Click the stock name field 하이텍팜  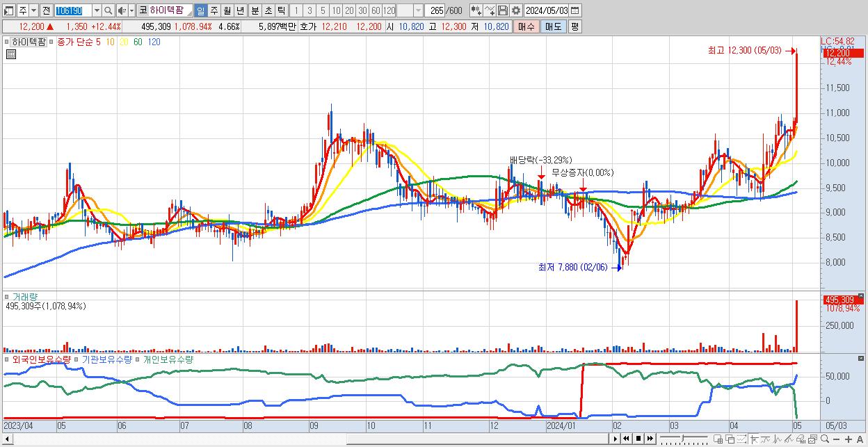[170, 10]
